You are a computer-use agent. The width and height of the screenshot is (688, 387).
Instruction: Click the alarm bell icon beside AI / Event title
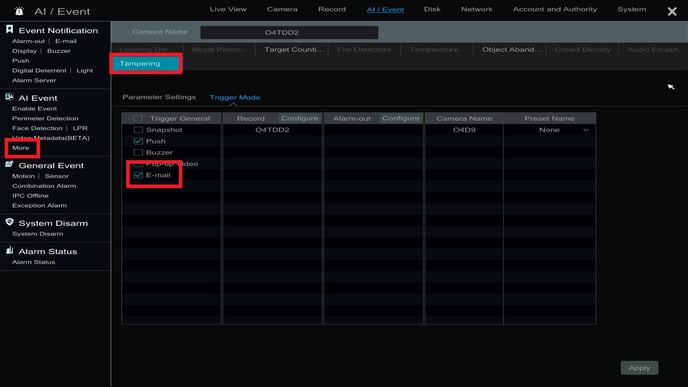[x=19, y=11]
